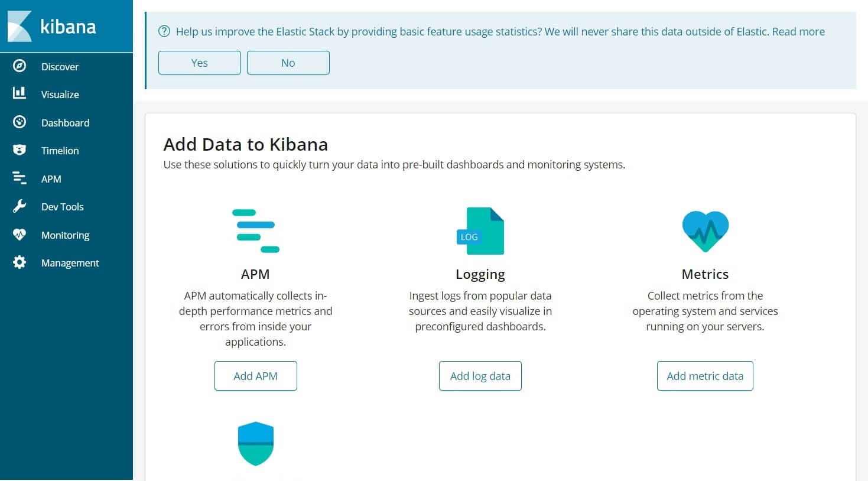Click the Add log data button

480,376
